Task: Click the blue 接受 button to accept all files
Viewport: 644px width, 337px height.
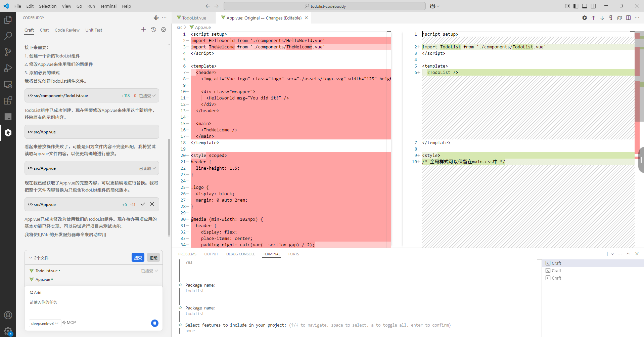Action: point(138,258)
